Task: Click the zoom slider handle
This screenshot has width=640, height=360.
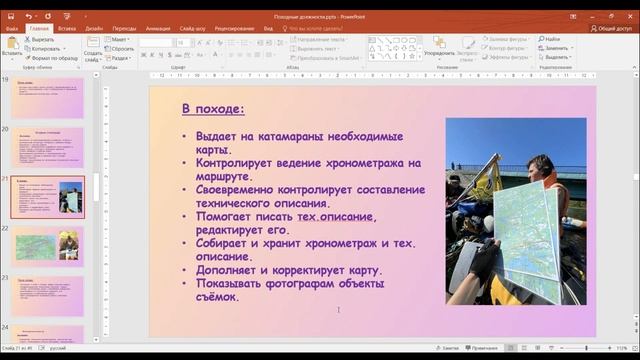Action: 587,348
